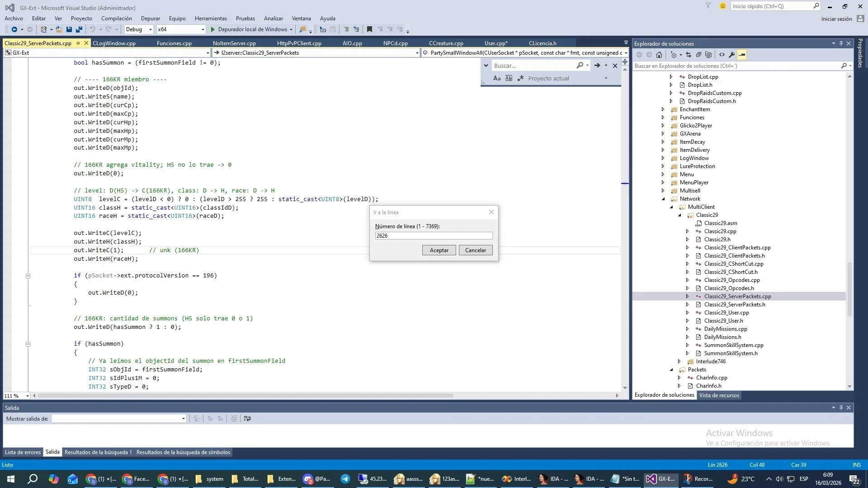Toggle regular expressions in find panel
This screenshot has height=488, width=868.
pyautogui.click(x=520, y=78)
